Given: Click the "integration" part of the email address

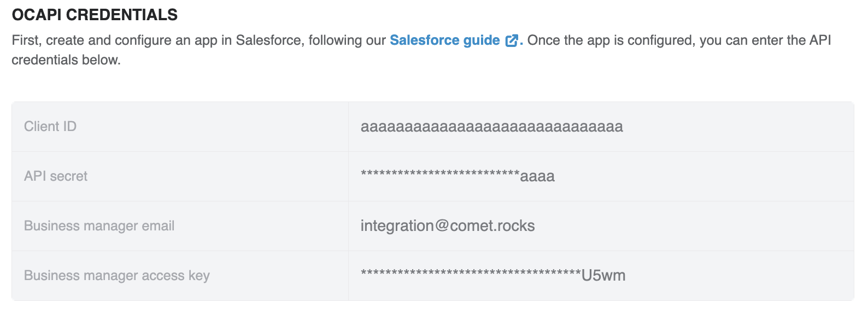Looking at the screenshot, I should point(397,226).
